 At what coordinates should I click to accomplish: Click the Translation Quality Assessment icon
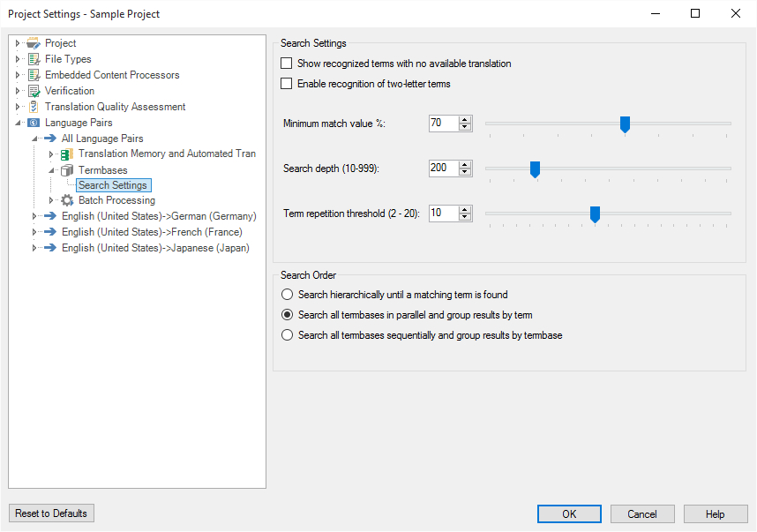(34, 107)
